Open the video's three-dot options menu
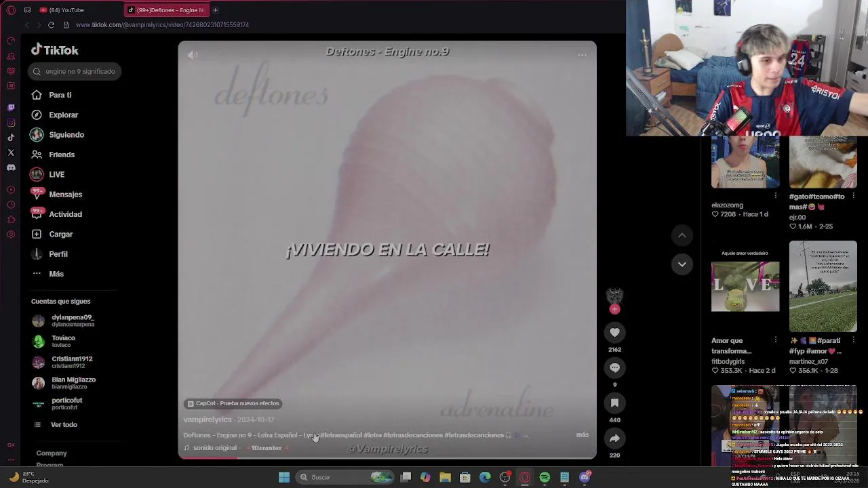Viewport: 868px width, 488px height. coord(582,55)
